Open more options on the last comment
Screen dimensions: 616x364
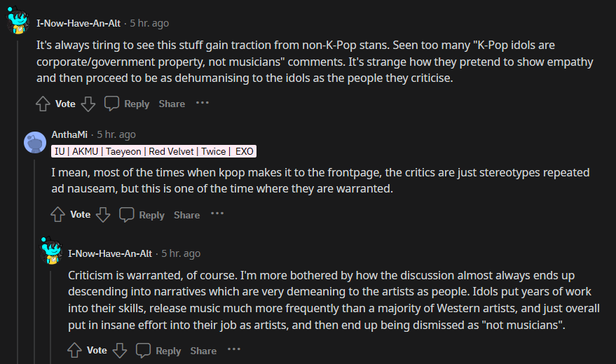pos(234,350)
